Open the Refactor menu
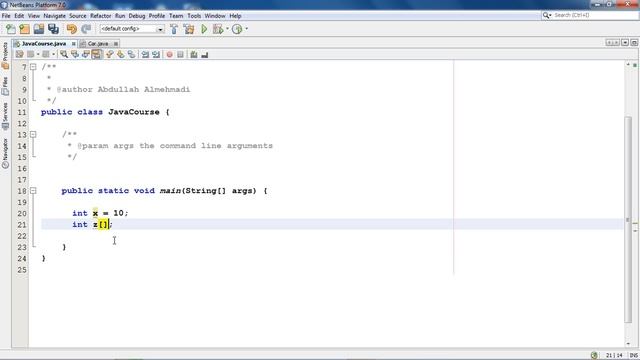The height and width of the screenshot is (360, 640). [100, 16]
